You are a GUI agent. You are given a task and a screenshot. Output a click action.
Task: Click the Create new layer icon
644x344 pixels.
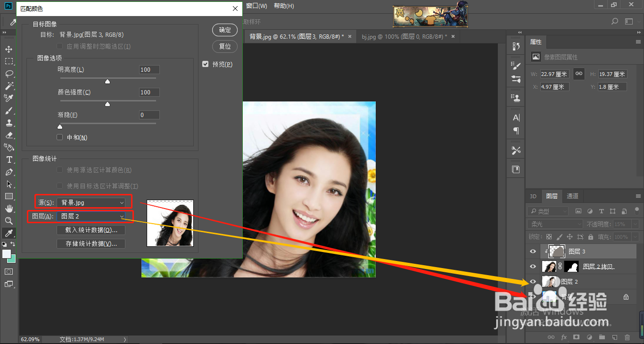tap(614, 337)
